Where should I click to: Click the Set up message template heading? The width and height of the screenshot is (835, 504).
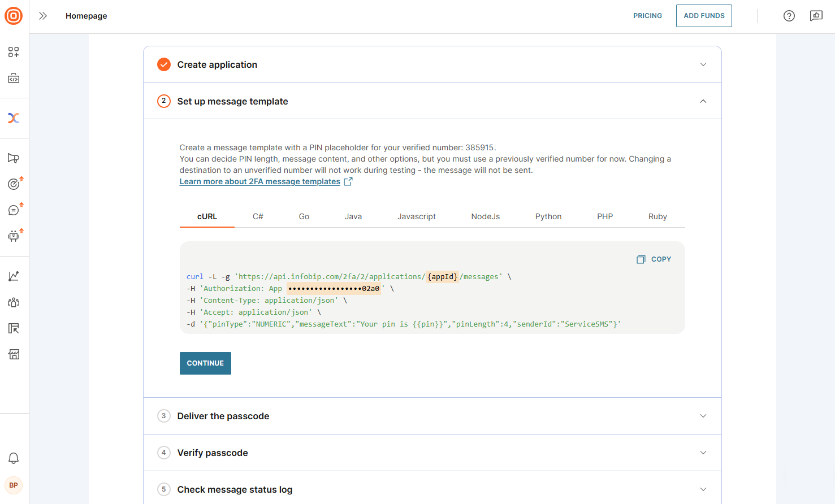click(x=232, y=101)
